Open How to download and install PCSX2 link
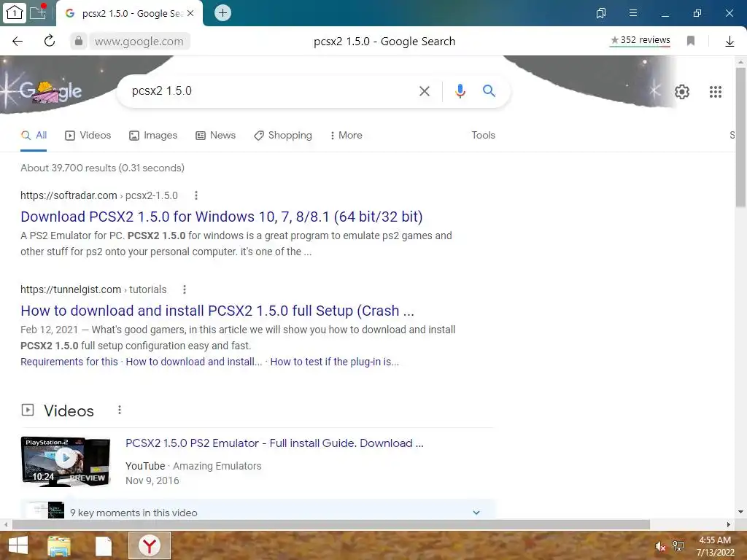The height and width of the screenshot is (560, 747). point(217,311)
